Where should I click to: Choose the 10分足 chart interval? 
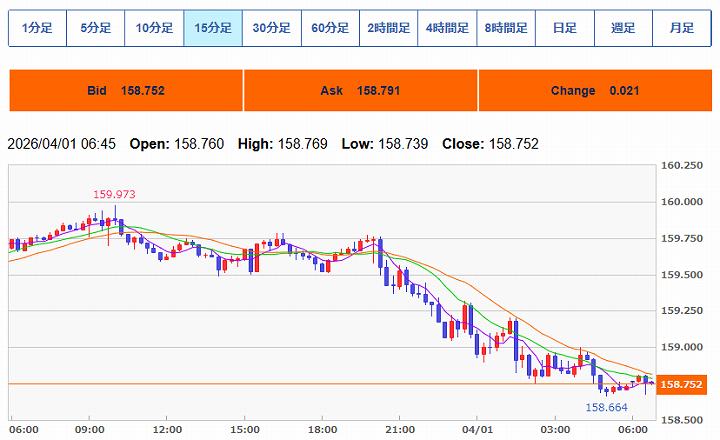[154, 28]
